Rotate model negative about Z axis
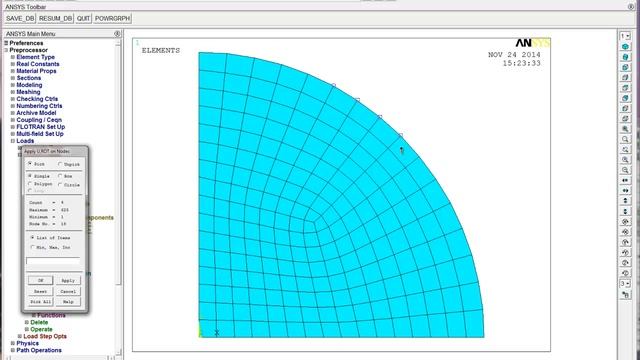Viewport: 640px width, 360px height. coord(625,263)
